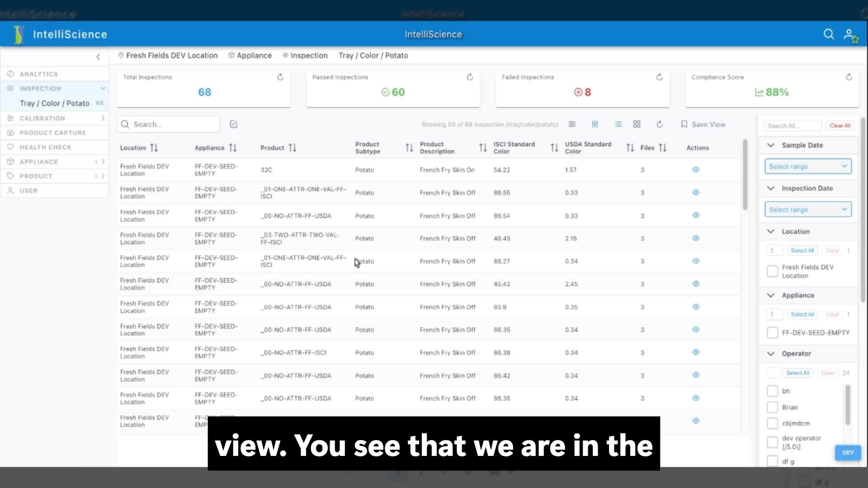
Task: Open the Sample Date range dropdown
Action: click(x=808, y=166)
